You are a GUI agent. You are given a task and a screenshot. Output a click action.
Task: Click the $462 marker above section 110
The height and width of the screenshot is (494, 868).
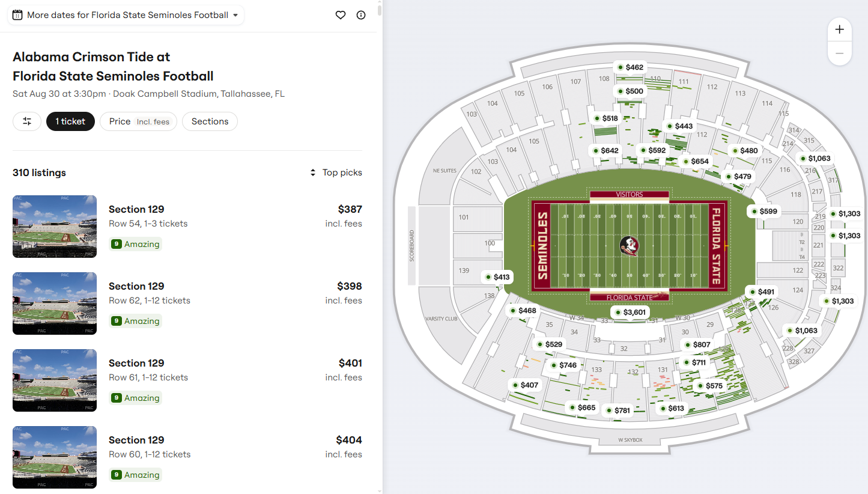[x=629, y=67]
